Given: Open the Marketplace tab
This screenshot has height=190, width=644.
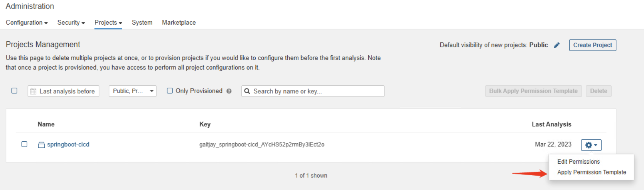Looking at the screenshot, I should click(x=179, y=22).
